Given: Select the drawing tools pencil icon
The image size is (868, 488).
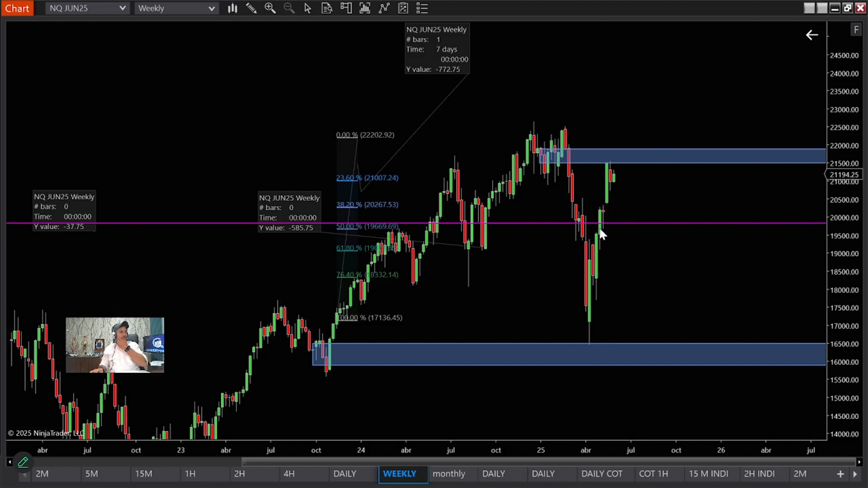Looking at the screenshot, I should tap(251, 8).
